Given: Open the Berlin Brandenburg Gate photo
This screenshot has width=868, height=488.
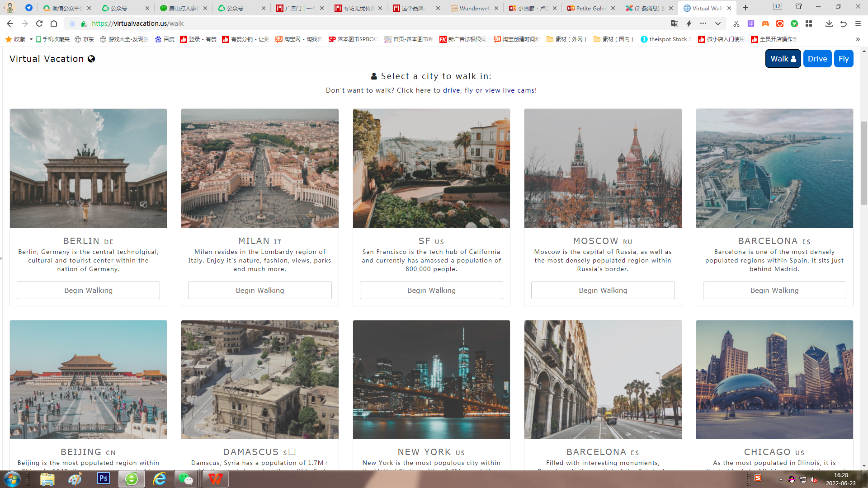Looking at the screenshot, I should coord(88,168).
